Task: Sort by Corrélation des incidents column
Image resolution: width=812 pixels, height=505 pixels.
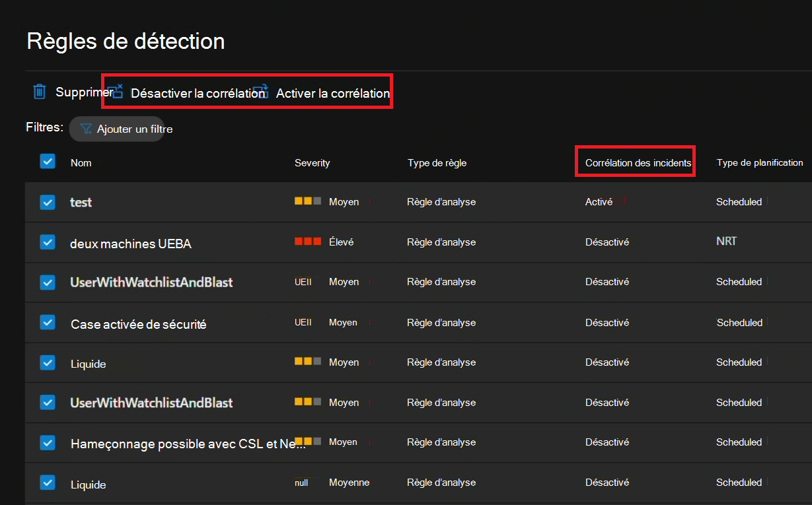Action: pos(638,162)
